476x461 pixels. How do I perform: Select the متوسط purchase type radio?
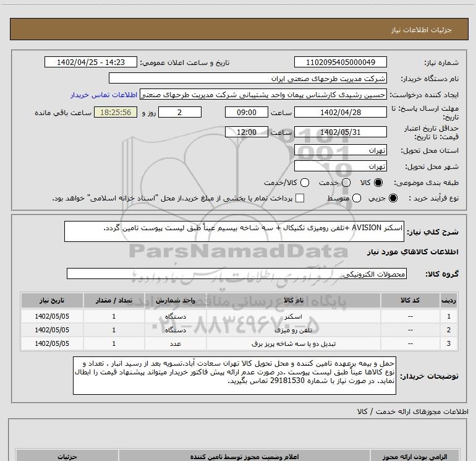(x=357, y=198)
